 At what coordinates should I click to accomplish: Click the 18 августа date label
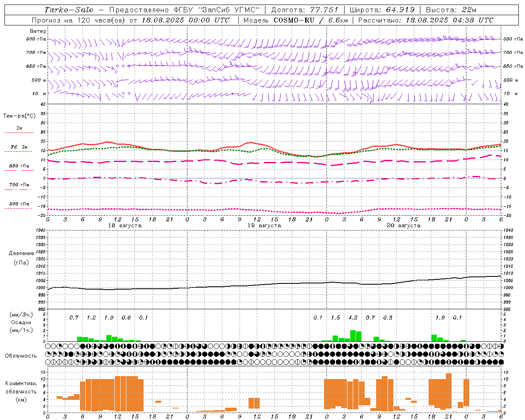click(125, 226)
